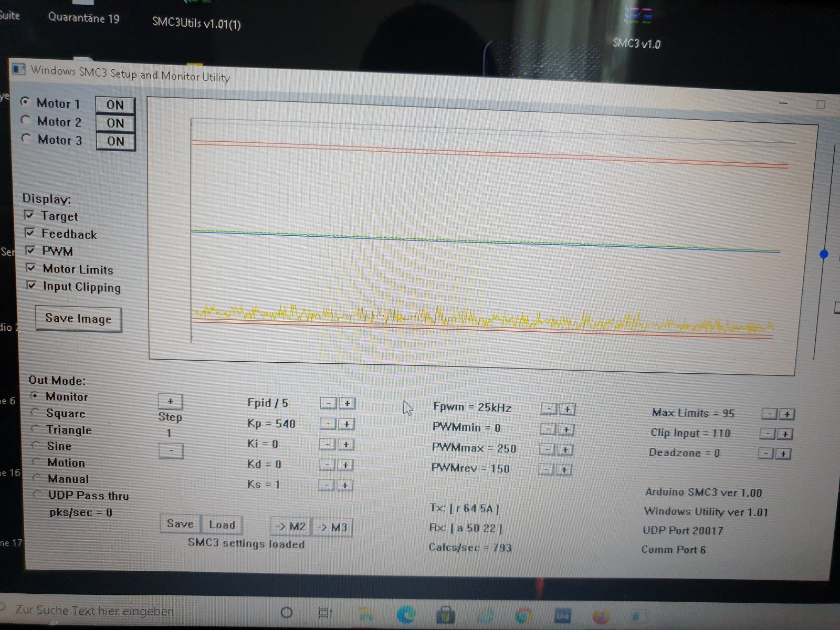Decrease Deadzone with minus
Viewport: 840px width, 630px height.
click(766, 453)
